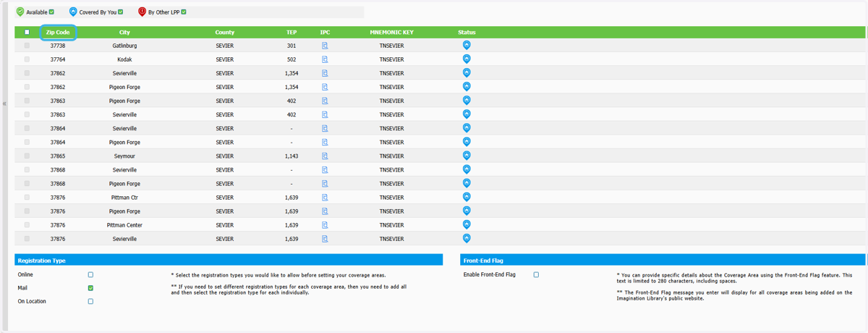Screen dimensions: 868x333
Task: Collapse the left sidebar with double-chevron
Action: tap(4, 104)
